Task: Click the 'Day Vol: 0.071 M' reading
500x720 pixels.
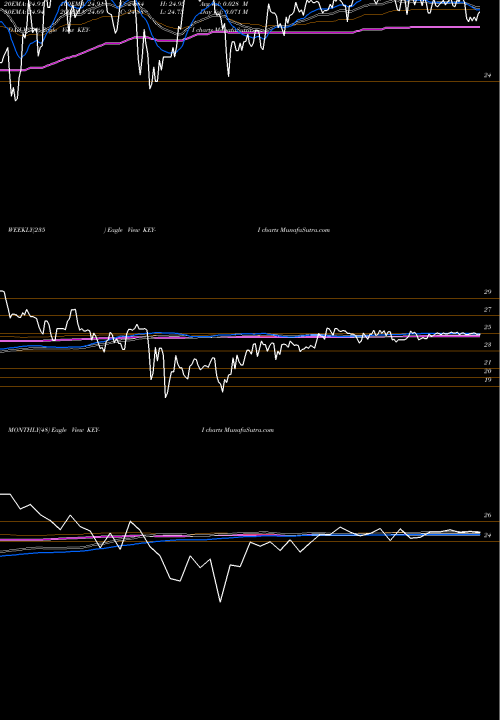Action: click(x=224, y=12)
